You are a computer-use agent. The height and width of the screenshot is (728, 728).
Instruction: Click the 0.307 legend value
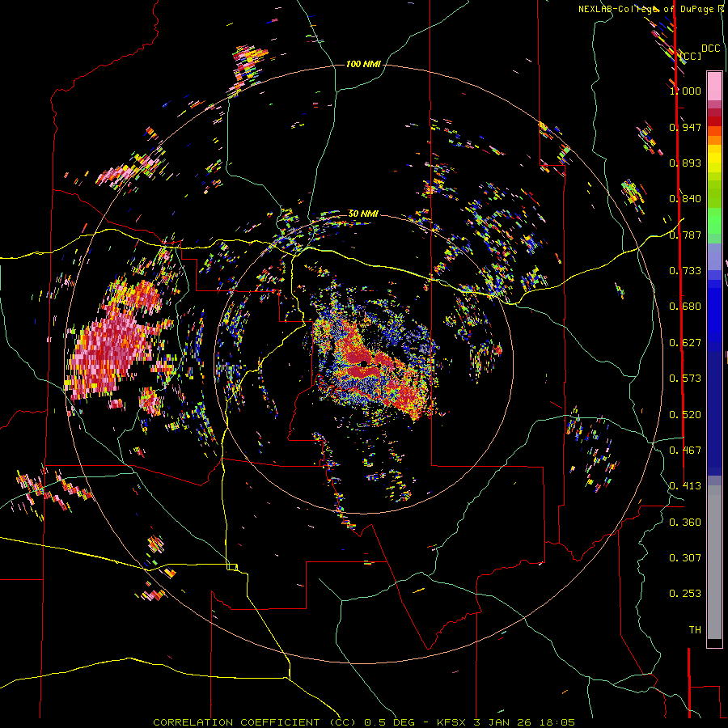click(685, 558)
